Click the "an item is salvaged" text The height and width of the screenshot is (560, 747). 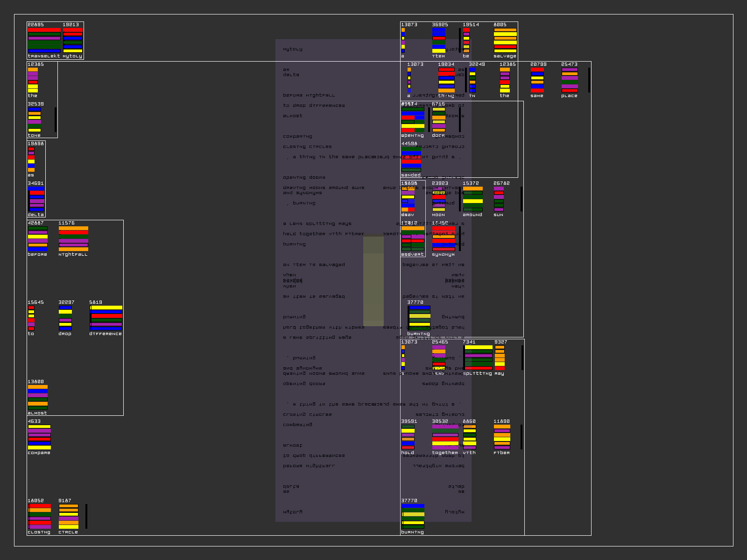(x=314, y=265)
